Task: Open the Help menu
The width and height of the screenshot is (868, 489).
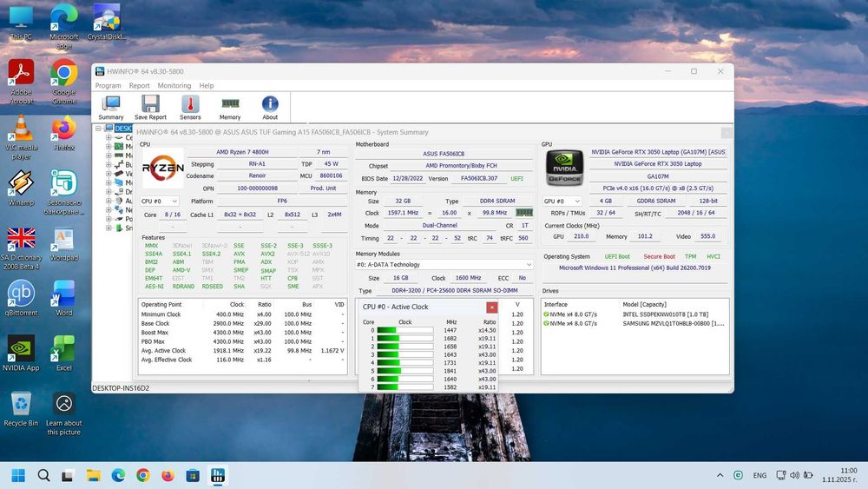Action: pyautogui.click(x=207, y=86)
